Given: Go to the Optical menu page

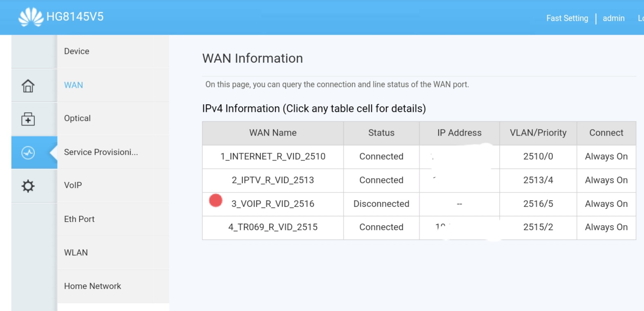Looking at the screenshot, I should coord(77,118).
